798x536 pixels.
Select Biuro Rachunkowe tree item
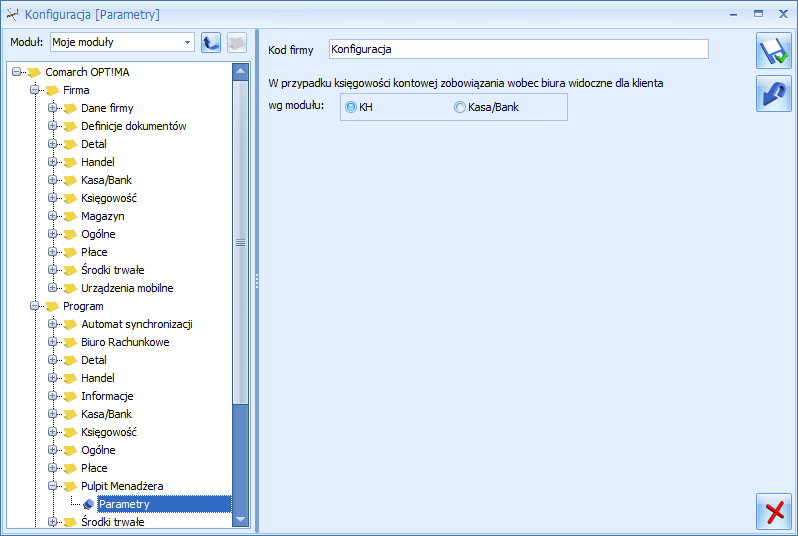coord(125,342)
